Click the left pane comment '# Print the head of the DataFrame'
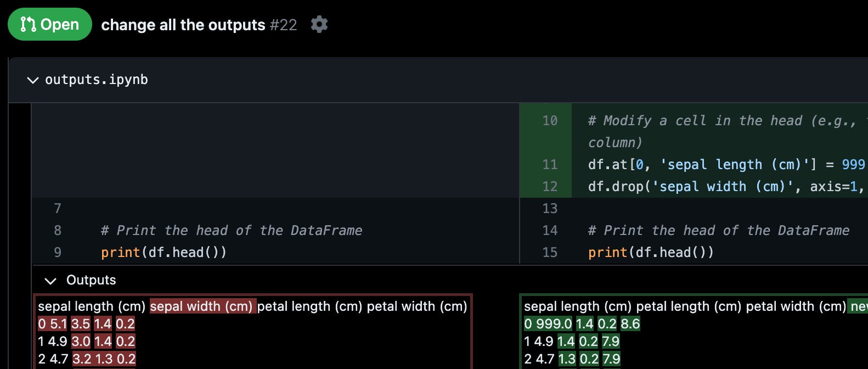Screen dimensions: 868x369 click(232, 231)
